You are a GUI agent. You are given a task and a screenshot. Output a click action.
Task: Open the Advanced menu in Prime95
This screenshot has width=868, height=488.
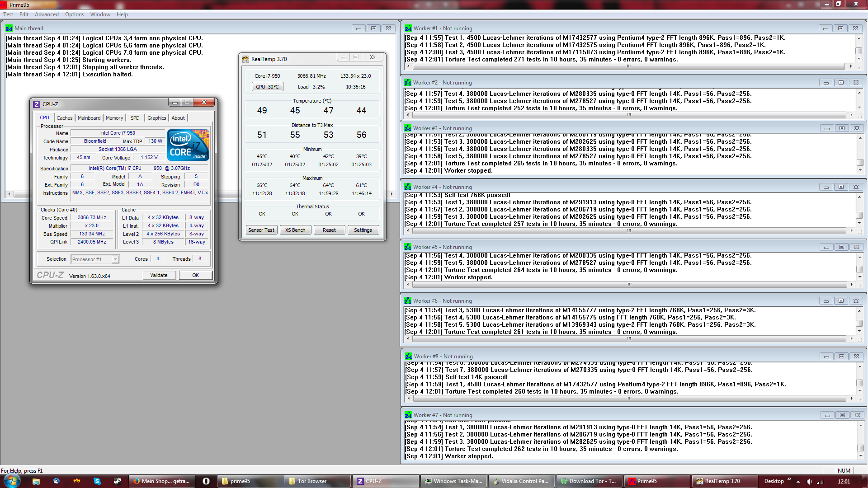tap(47, 14)
